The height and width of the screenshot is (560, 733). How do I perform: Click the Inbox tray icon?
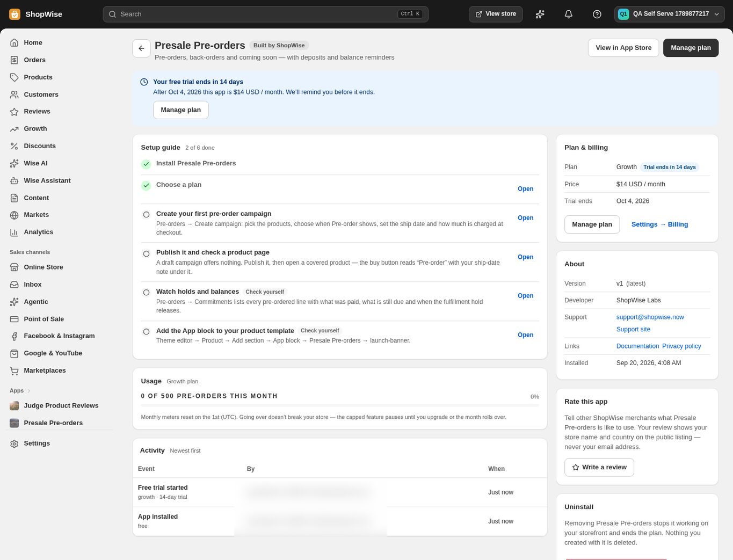[14, 285]
